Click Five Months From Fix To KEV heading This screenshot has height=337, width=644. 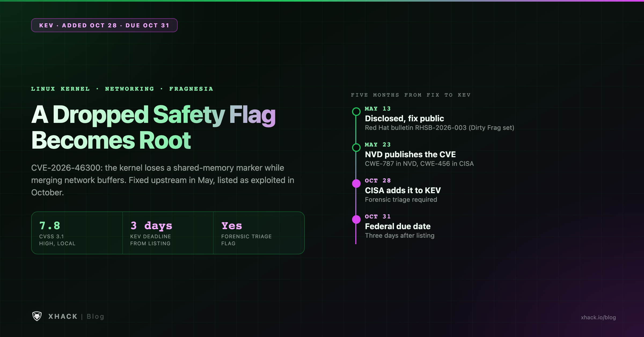tap(411, 95)
